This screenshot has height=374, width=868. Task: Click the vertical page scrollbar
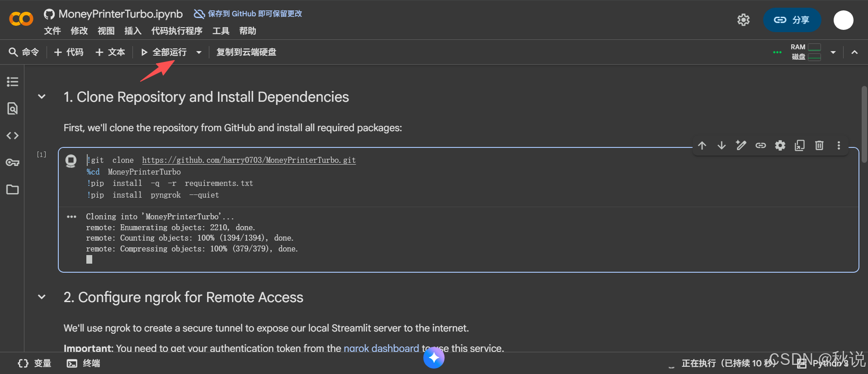coord(864,124)
